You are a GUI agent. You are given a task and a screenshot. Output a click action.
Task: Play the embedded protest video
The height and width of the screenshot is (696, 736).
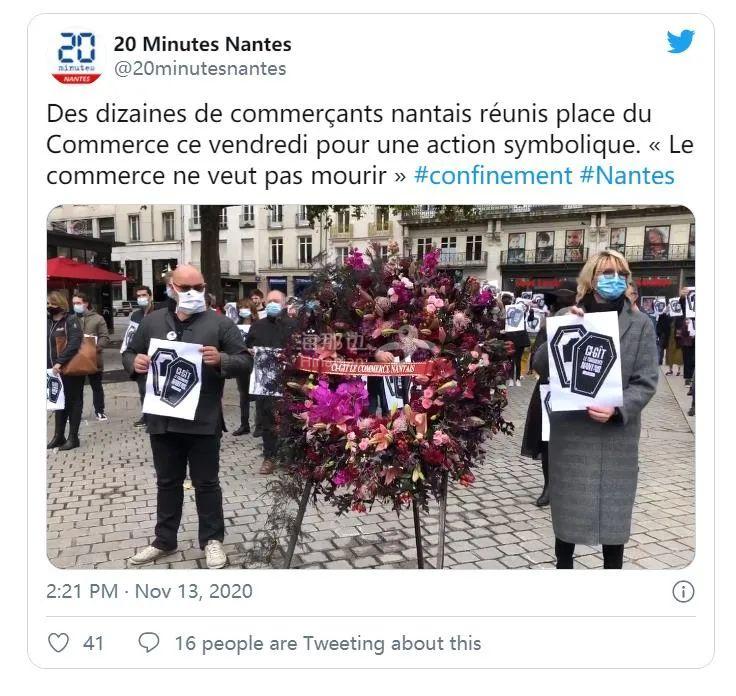tap(371, 387)
